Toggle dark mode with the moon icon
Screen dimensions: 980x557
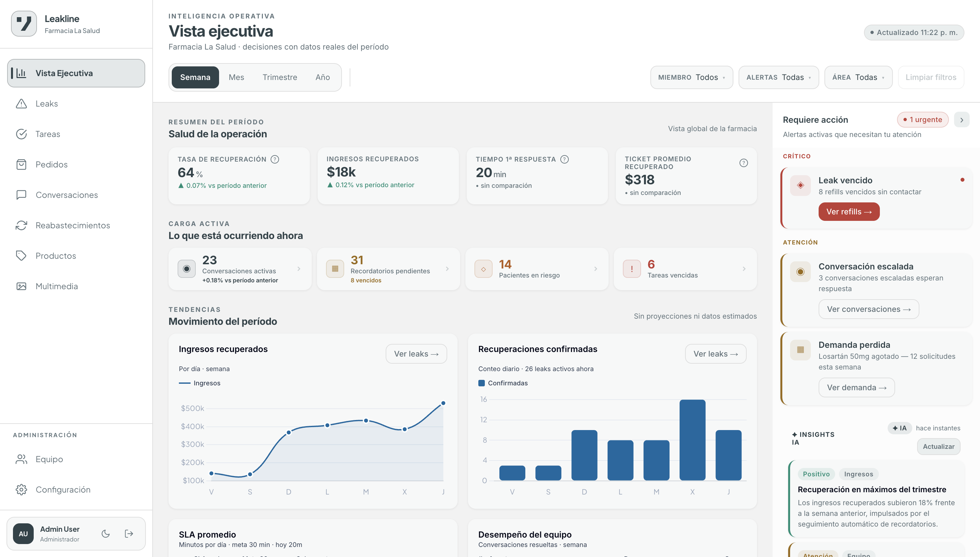pyautogui.click(x=106, y=534)
